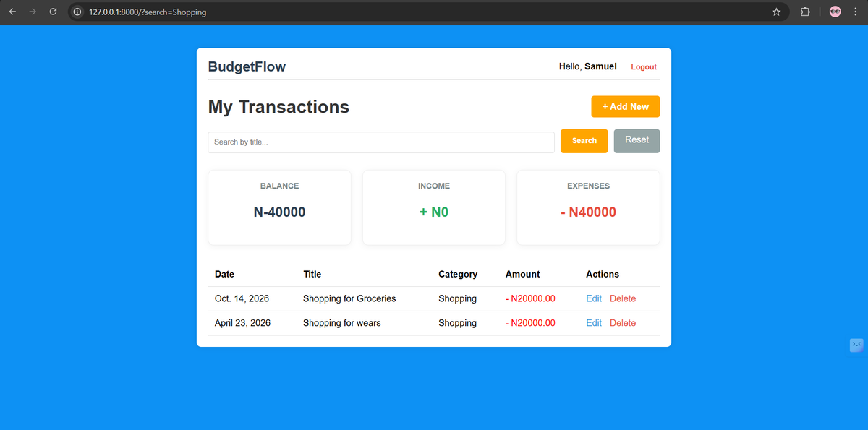This screenshot has width=868, height=430.
Task: Click the Search button
Action: pos(584,141)
